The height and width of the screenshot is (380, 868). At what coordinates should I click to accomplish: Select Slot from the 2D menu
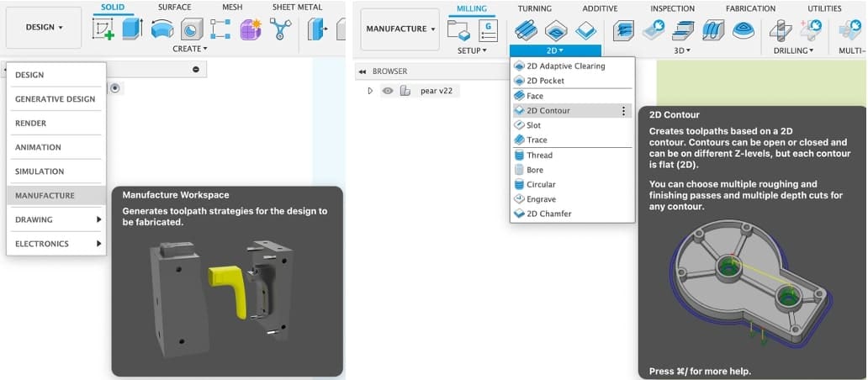point(573,125)
